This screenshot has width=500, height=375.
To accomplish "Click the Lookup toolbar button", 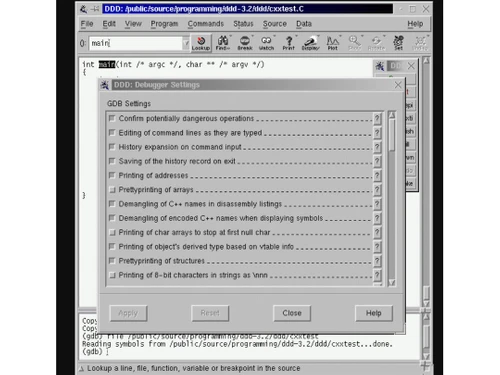I will [201, 43].
